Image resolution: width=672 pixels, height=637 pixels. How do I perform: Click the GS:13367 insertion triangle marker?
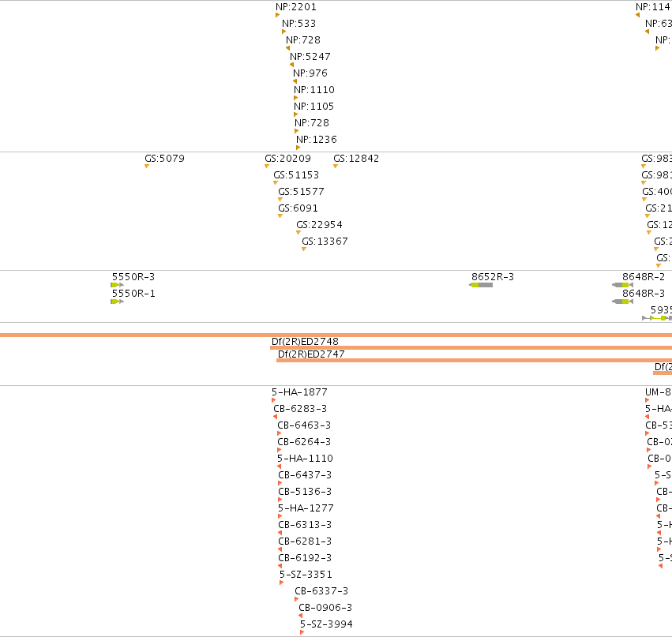[304, 249]
